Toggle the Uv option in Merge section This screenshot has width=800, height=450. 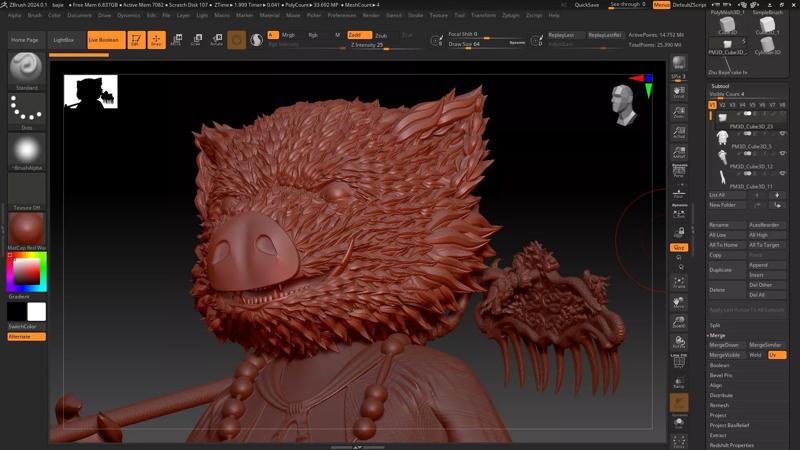coord(777,355)
